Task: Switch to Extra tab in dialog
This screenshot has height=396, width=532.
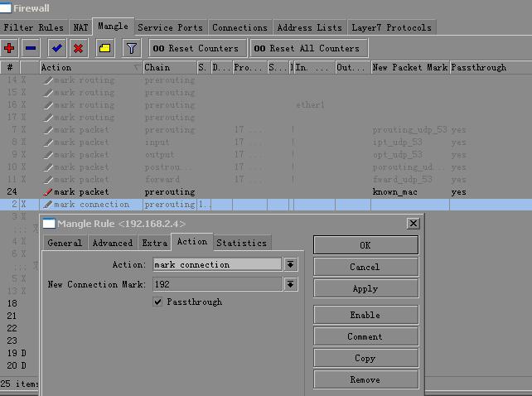Action: tap(155, 243)
